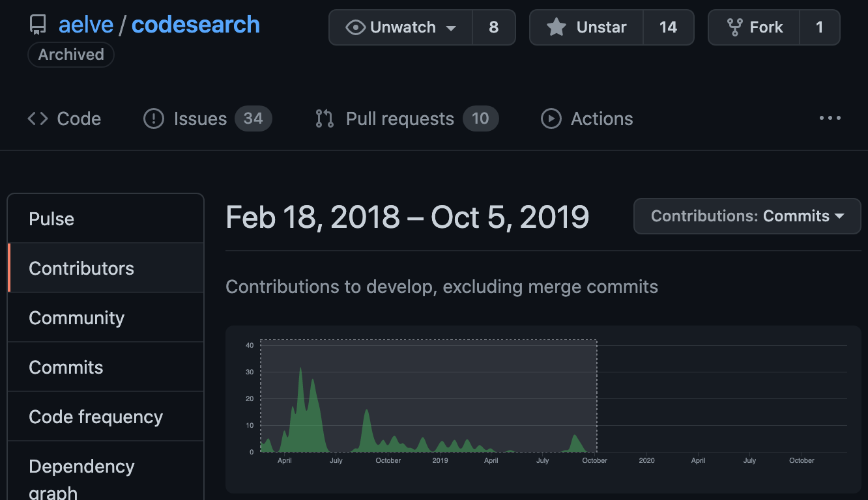Open the more tabs ellipsis menu
The height and width of the screenshot is (500, 868).
point(830,118)
